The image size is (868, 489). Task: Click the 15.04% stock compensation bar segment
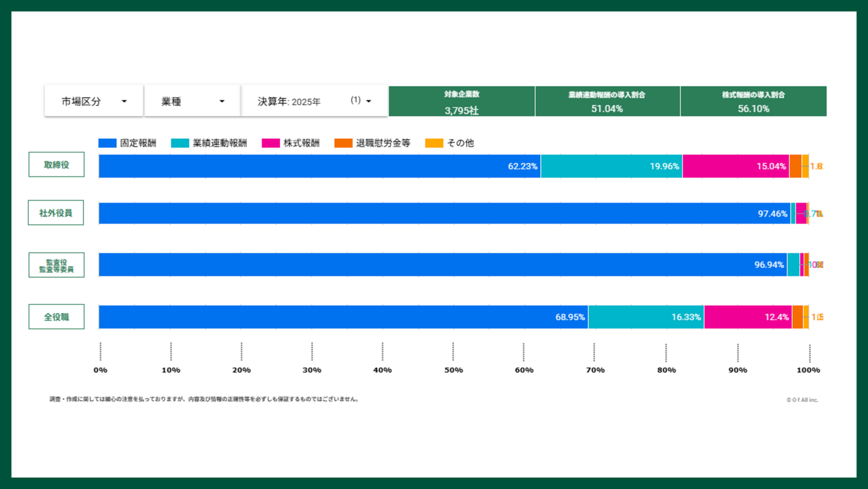[x=736, y=166]
